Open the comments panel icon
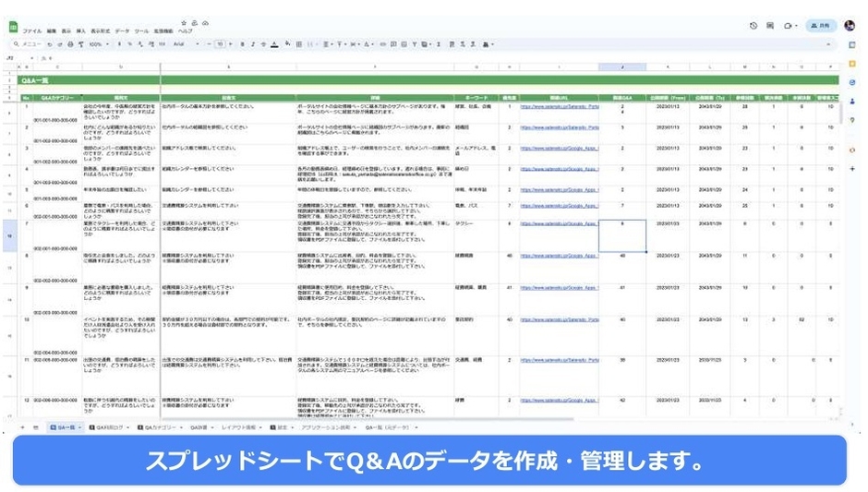 tap(770, 26)
